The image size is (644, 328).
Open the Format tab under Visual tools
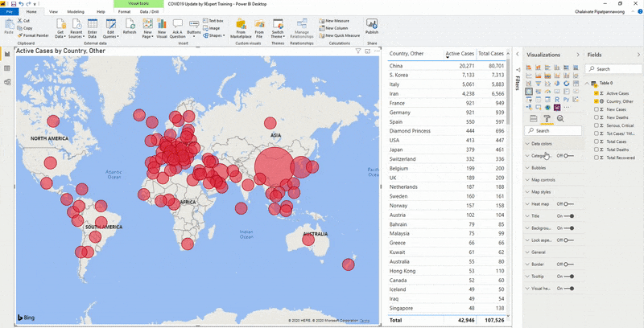[125, 12]
